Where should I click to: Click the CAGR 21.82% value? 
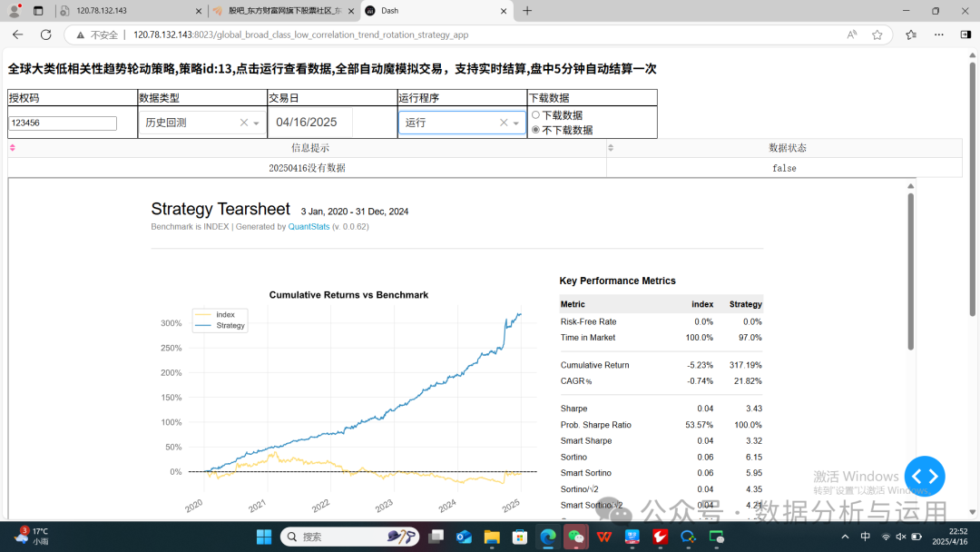coord(748,380)
